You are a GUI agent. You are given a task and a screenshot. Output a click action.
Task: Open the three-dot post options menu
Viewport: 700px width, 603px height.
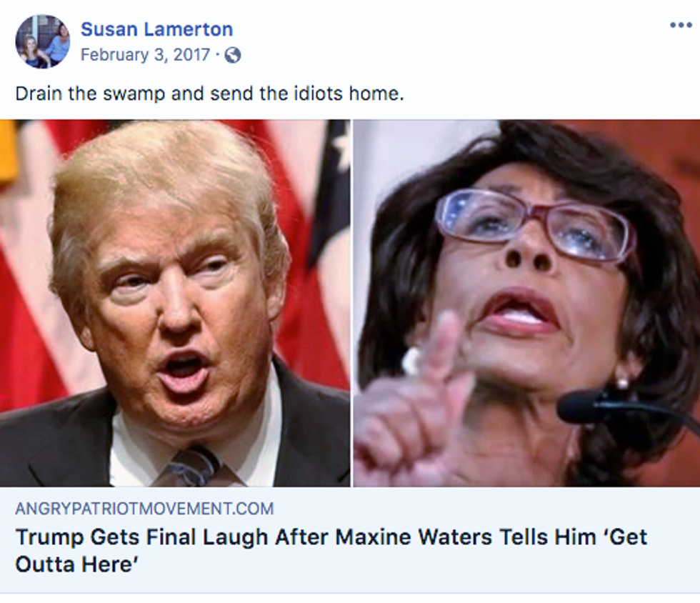coord(681,26)
